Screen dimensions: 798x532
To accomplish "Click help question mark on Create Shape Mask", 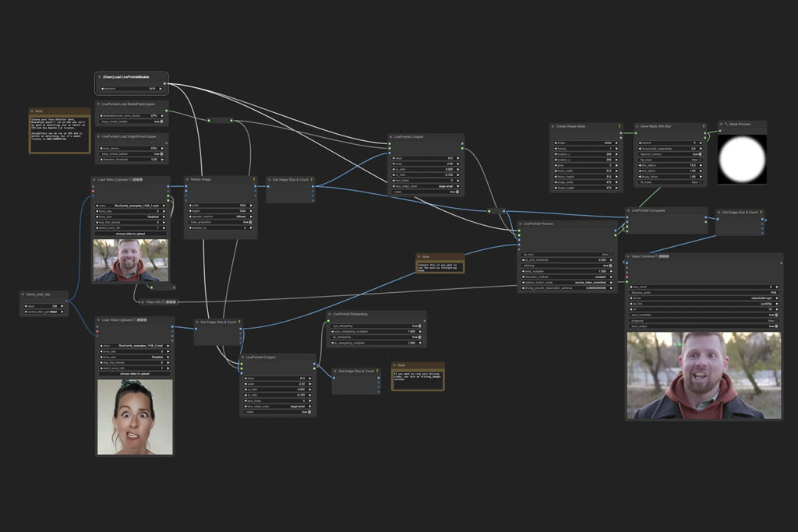I will 620,127.
